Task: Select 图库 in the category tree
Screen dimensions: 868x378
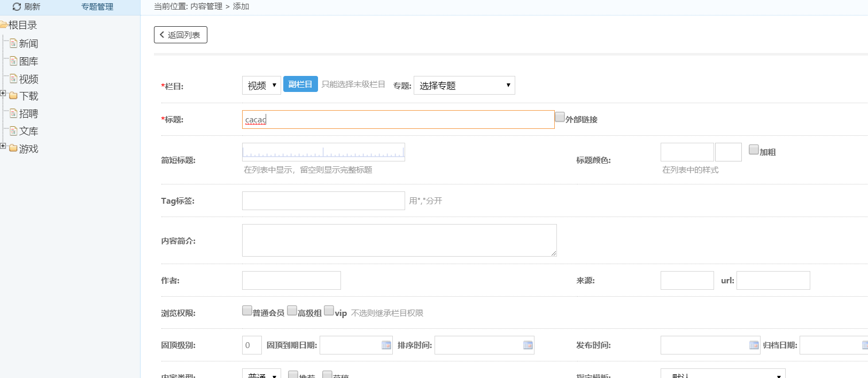Action: (28, 61)
